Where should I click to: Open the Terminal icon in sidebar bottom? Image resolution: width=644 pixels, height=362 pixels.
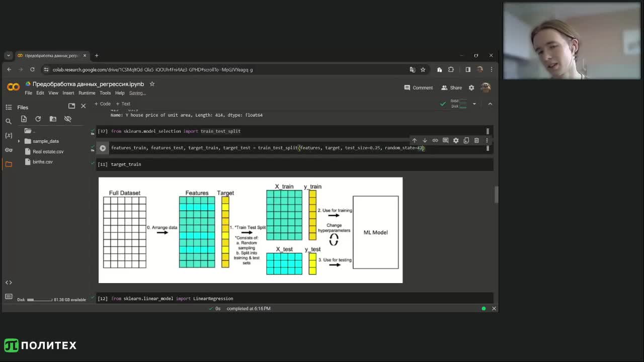(x=9, y=297)
